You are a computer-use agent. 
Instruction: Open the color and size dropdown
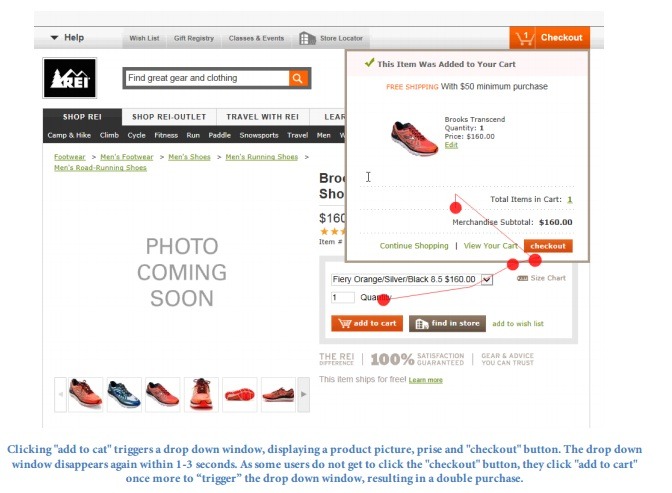412,280
